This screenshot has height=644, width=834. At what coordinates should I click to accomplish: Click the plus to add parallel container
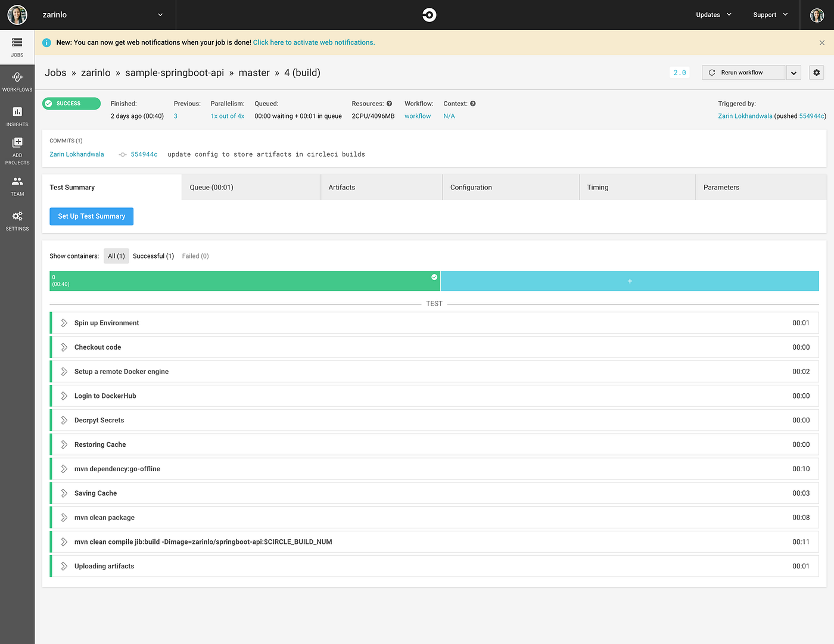pyautogui.click(x=630, y=281)
